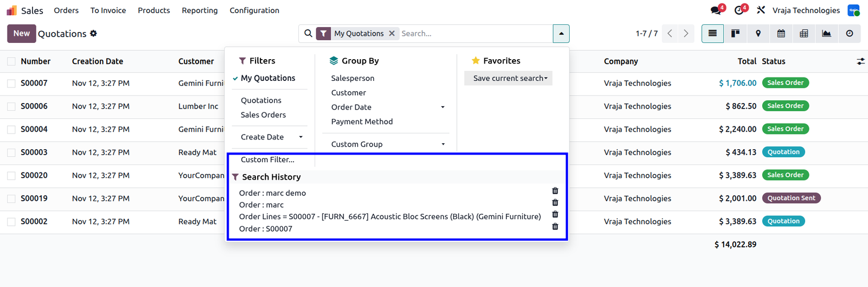
Task: Open the settings gear beside Quotations
Action: click(x=93, y=34)
